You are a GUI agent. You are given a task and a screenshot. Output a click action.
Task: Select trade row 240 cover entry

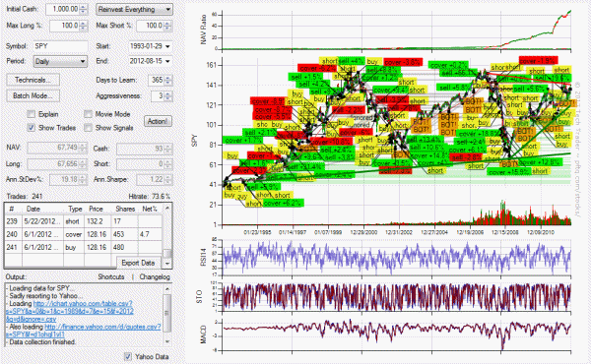pos(84,234)
